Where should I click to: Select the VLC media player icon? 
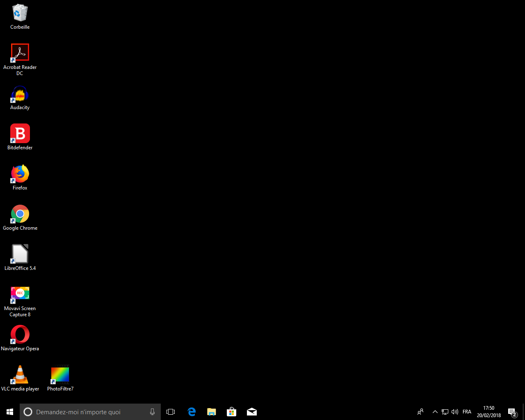coord(20,378)
